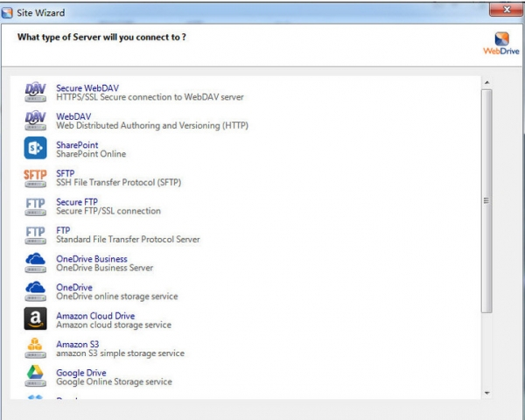Click 'Standard File Transfer Protocol Server' text

click(128, 240)
